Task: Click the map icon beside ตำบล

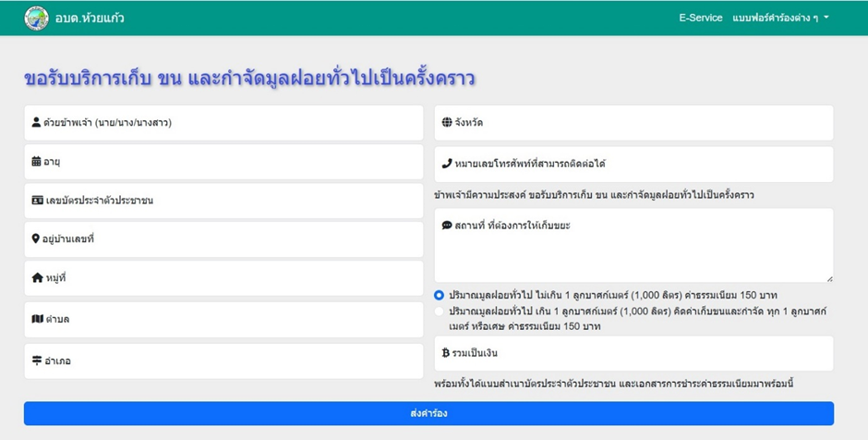Action: coord(37,319)
